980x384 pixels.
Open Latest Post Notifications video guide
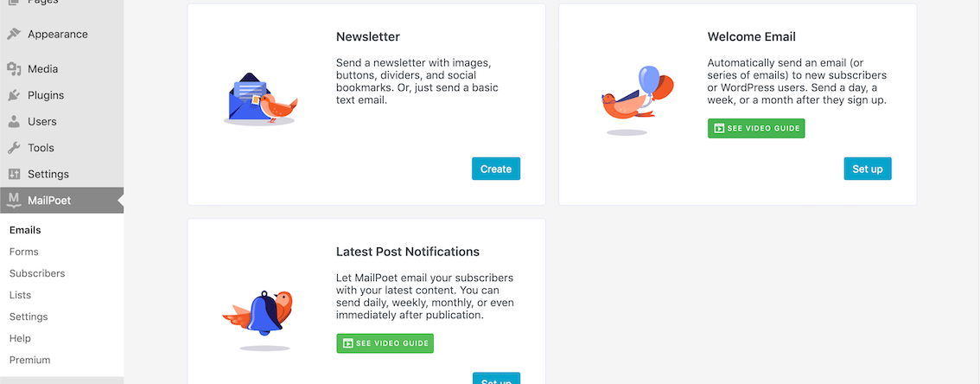[x=385, y=343]
